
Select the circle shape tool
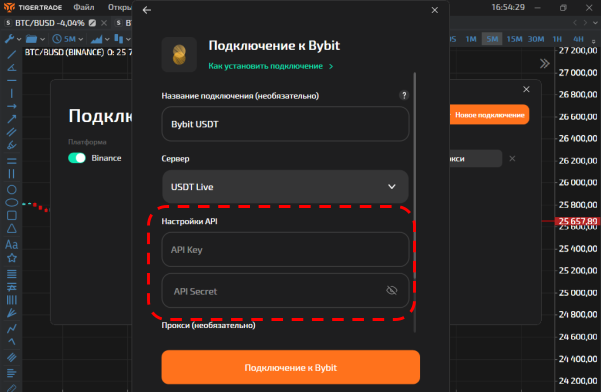(11, 189)
